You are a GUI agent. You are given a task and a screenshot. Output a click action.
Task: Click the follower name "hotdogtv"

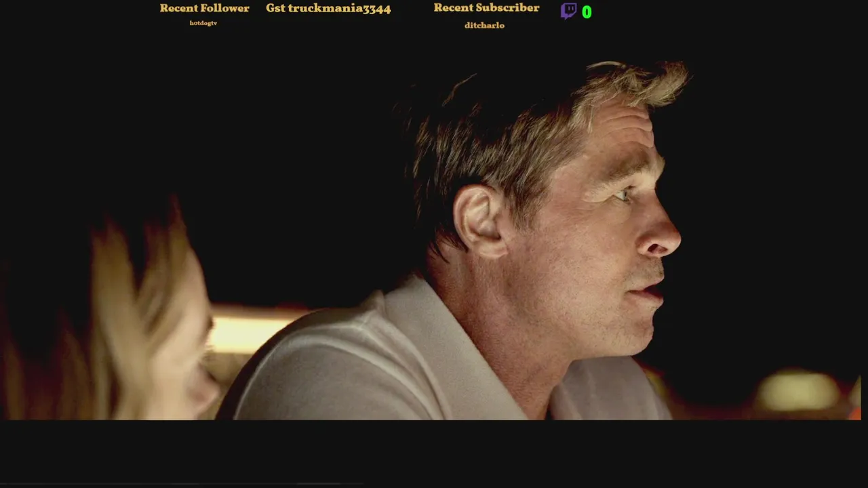point(203,23)
